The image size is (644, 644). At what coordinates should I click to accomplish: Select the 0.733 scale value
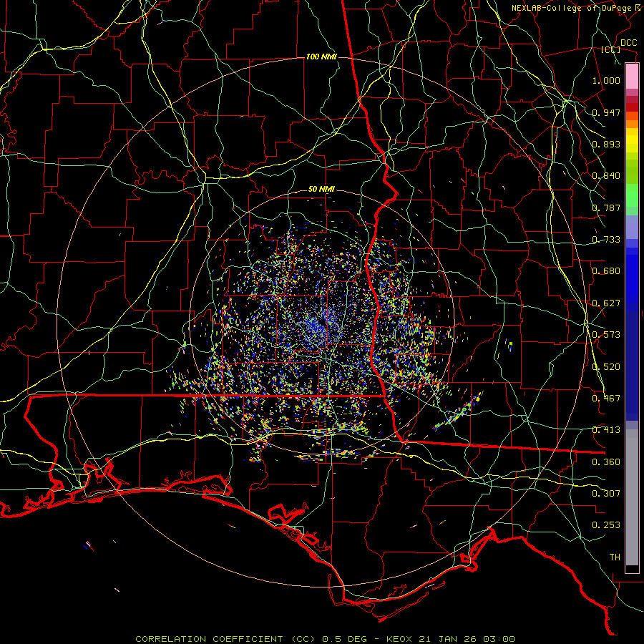(606, 240)
